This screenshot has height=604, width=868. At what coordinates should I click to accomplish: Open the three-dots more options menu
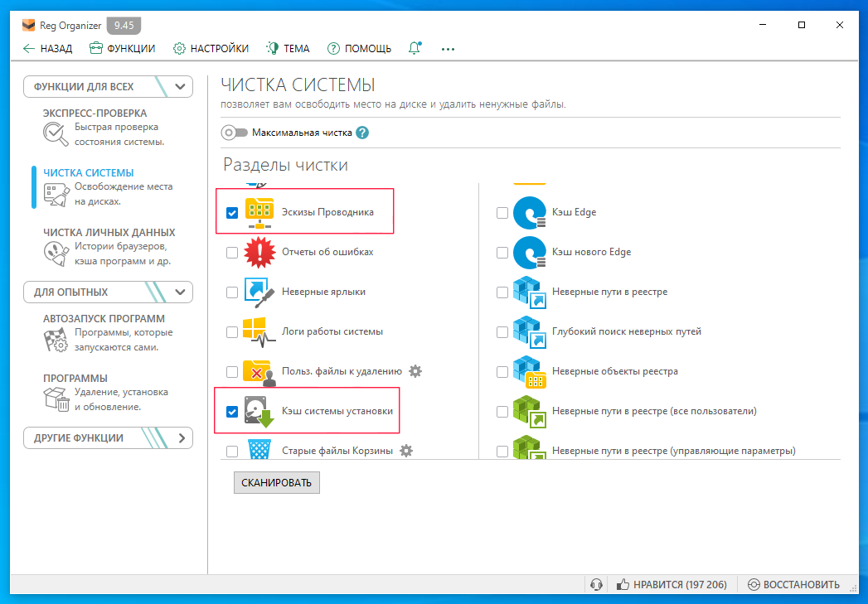(x=449, y=49)
